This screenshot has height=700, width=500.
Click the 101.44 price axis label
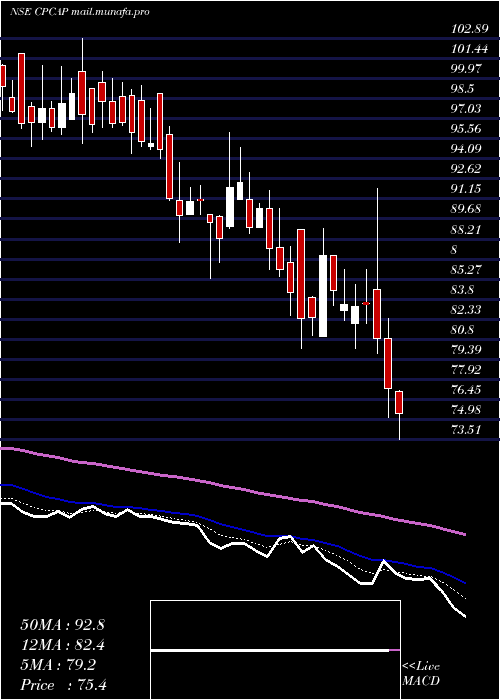point(469,49)
